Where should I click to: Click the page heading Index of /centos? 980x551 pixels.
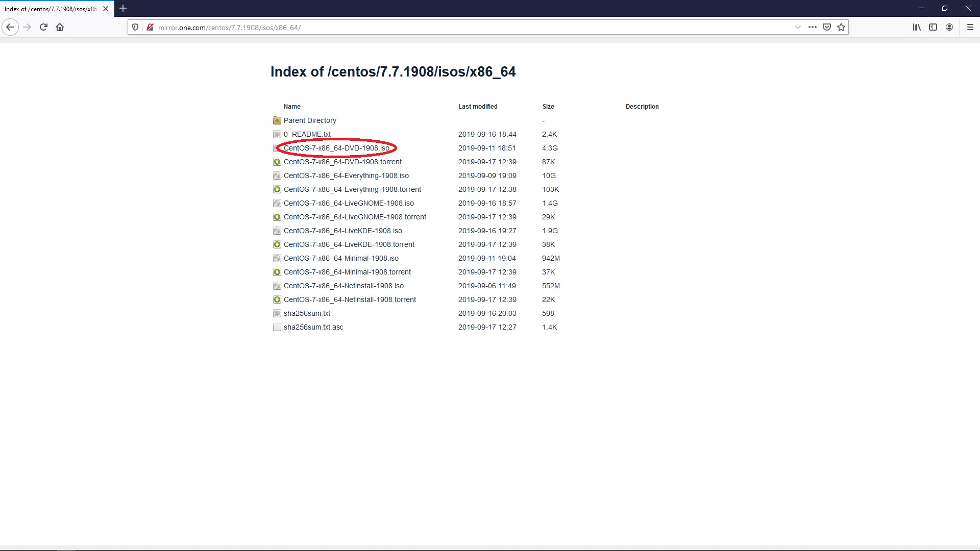(393, 72)
